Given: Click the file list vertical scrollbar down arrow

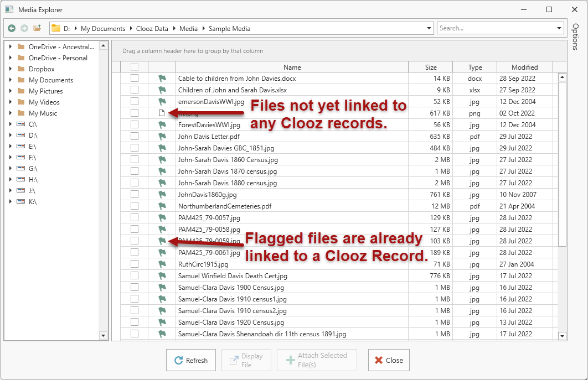Looking at the screenshot, I should pos(563,336).
